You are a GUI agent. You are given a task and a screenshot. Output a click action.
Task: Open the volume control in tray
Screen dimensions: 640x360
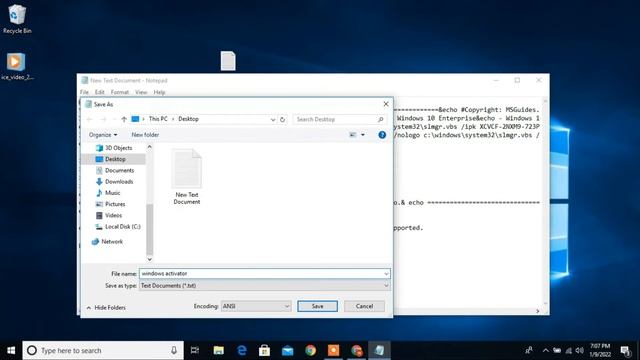580,350
